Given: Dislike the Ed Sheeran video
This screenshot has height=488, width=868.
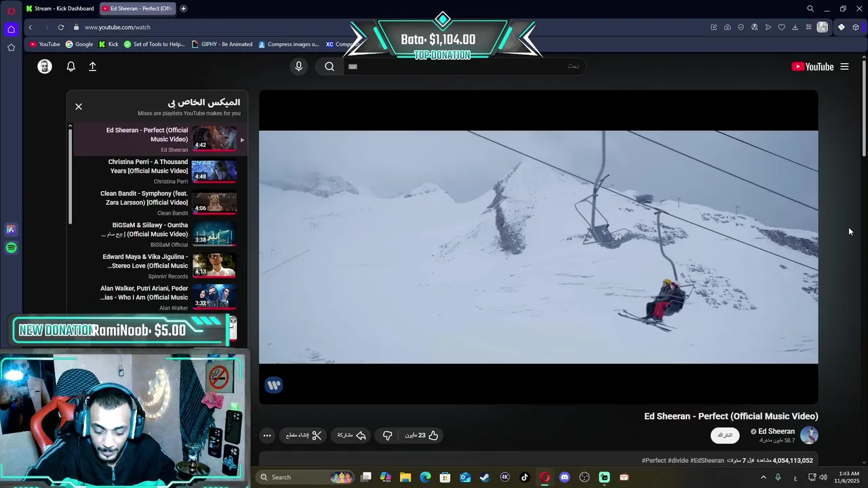Looking at the screenshot, I should [x=387, y=435].
